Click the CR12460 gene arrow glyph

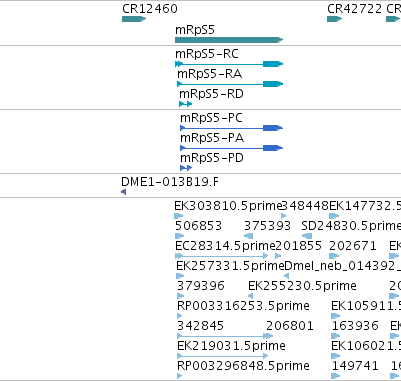[134, 19]
